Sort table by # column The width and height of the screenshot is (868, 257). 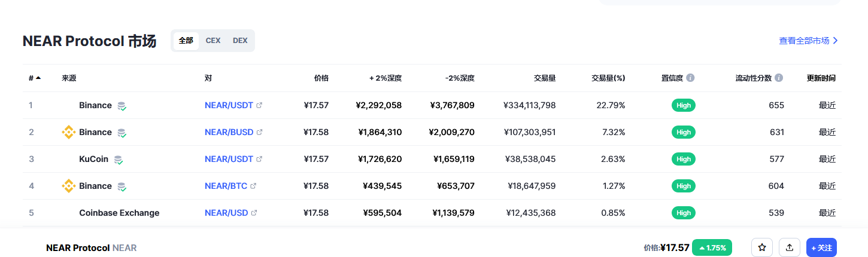(x=35, y=78)
